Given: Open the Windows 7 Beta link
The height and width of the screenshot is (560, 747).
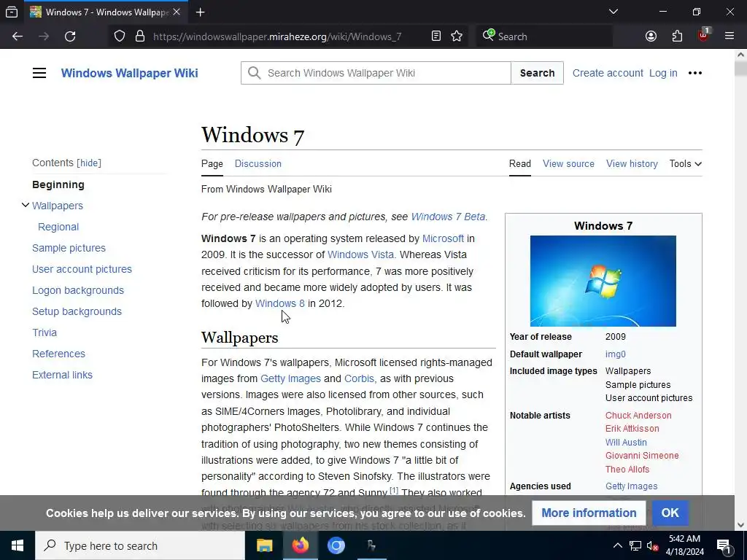Looking at the screenshot, I should coord(448,217).
